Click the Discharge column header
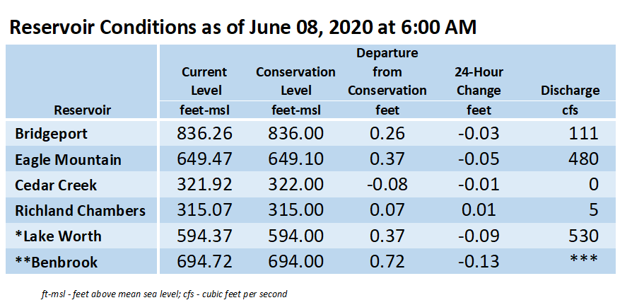644x305 pixels. (570, 91)
